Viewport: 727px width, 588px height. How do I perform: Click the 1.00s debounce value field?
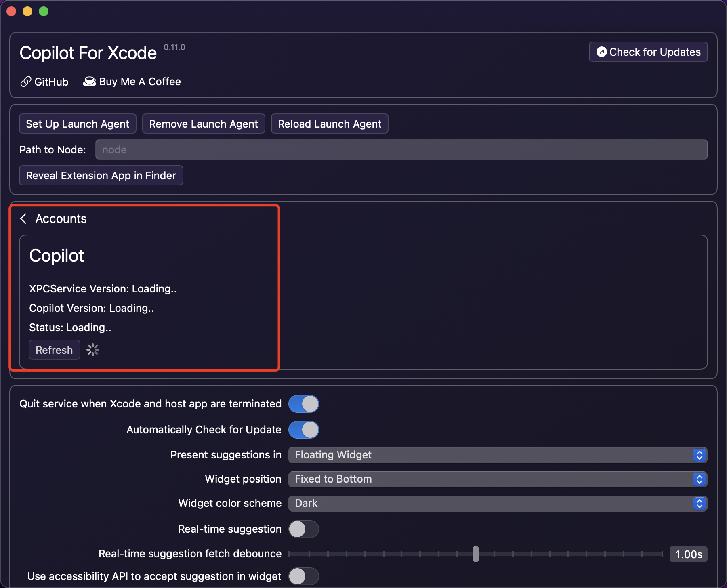tap(689, 554)
